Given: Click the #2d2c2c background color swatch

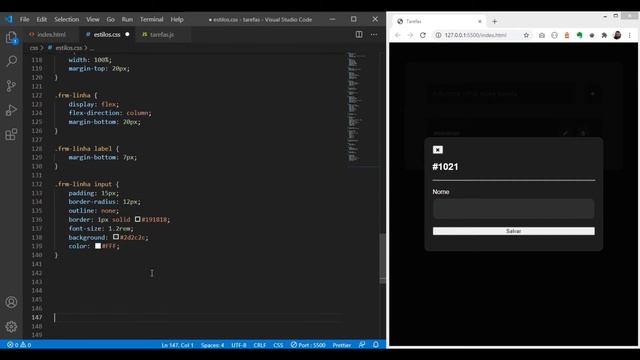Looking at the screenshot, I should pyautogui.click(x=116, y=237).
